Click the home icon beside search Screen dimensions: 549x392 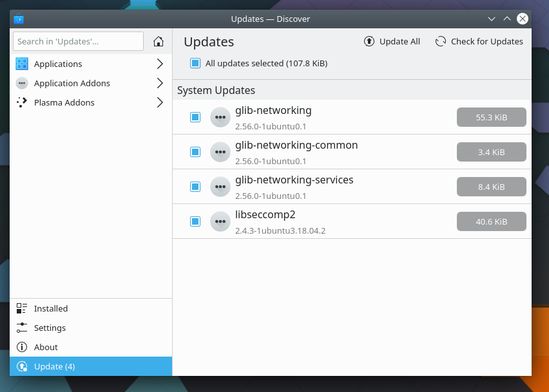tap(158, 42)
